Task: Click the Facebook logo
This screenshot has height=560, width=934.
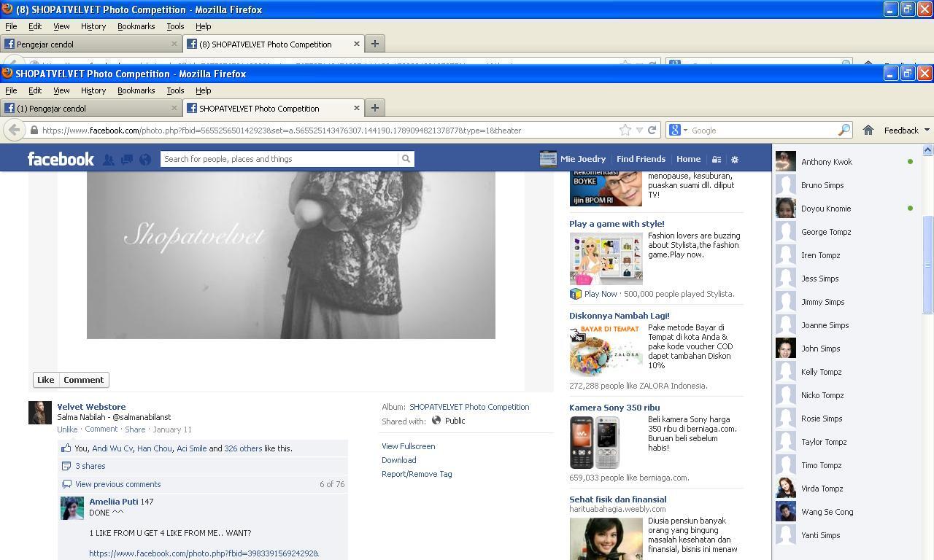Action: pyautogui.click(x=61, y=159)
